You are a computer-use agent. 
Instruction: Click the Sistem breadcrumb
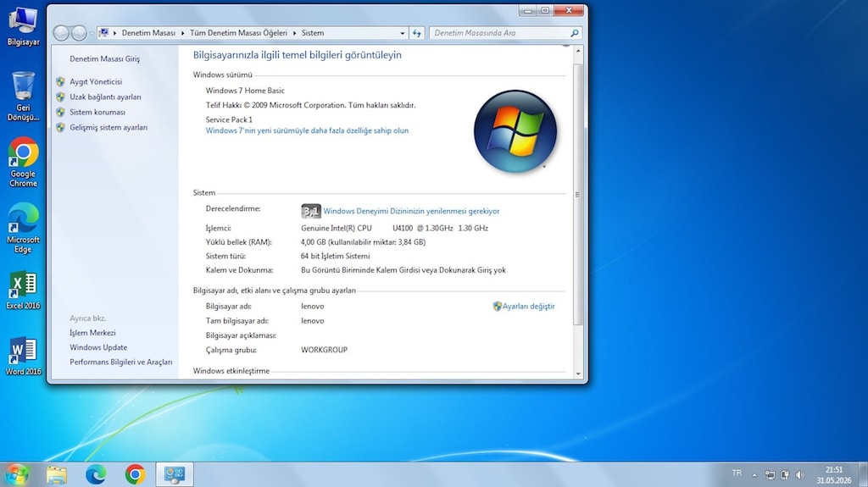[x=313, y=33]
